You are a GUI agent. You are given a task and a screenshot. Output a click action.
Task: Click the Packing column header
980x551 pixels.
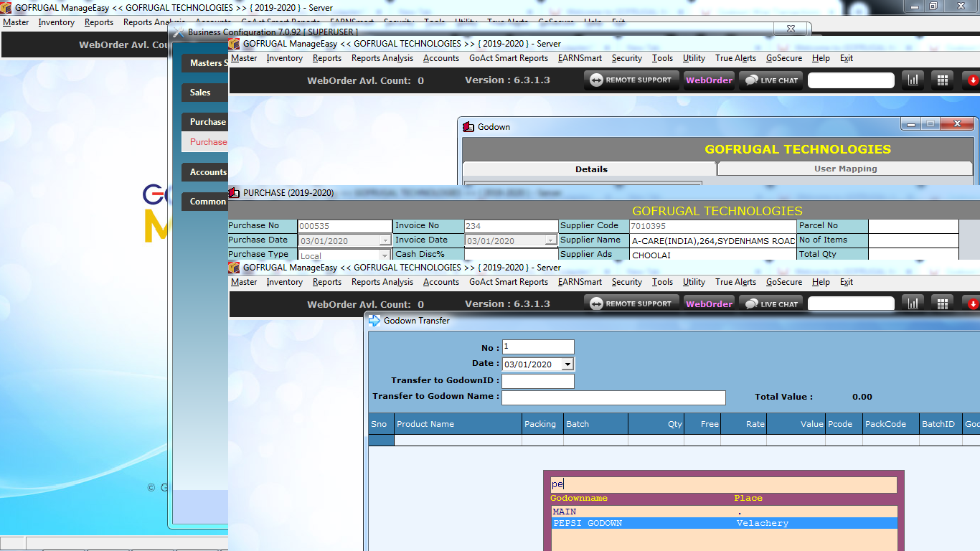point(542,424)
